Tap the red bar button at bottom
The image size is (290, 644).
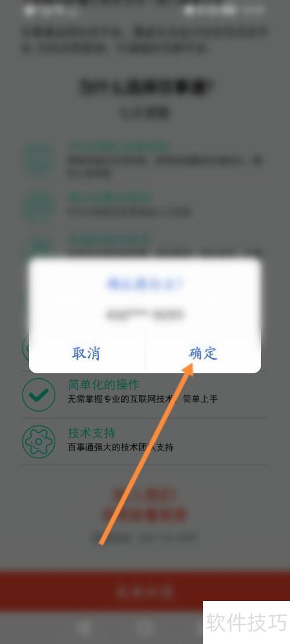[144, 591]
